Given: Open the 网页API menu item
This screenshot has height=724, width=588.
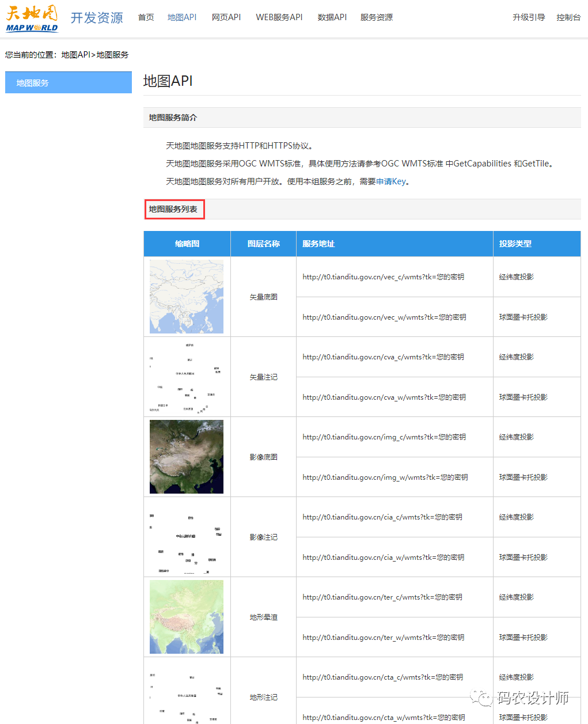Looking at the screenshot, I should (x=226, y=17).
